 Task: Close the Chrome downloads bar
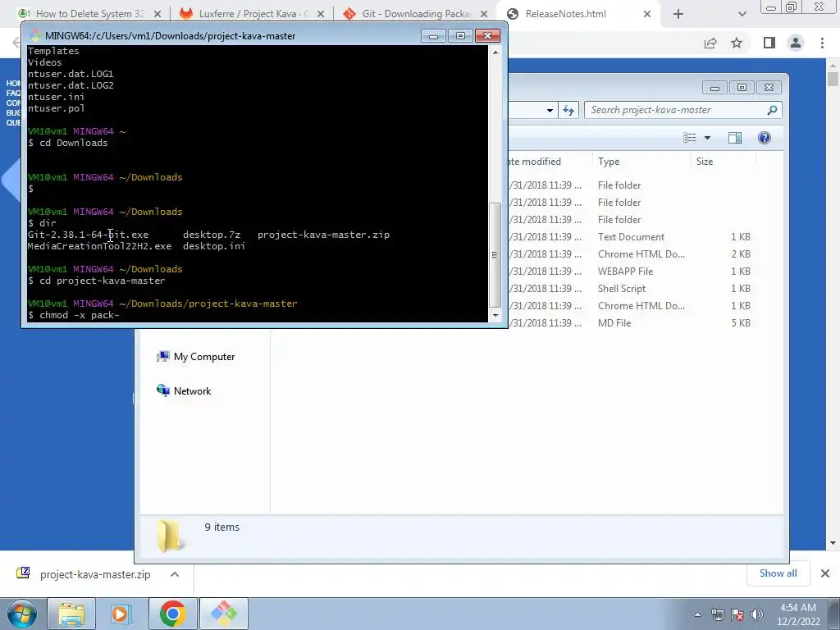(825, 573)
